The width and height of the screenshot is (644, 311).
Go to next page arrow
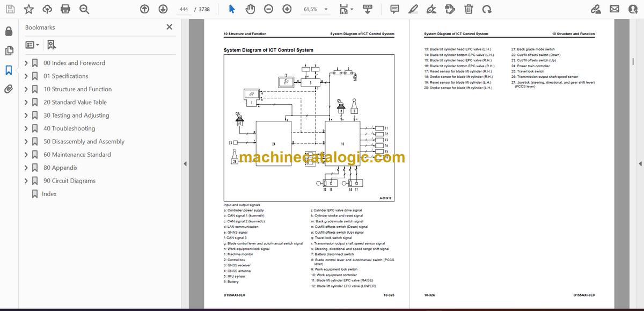163,9
